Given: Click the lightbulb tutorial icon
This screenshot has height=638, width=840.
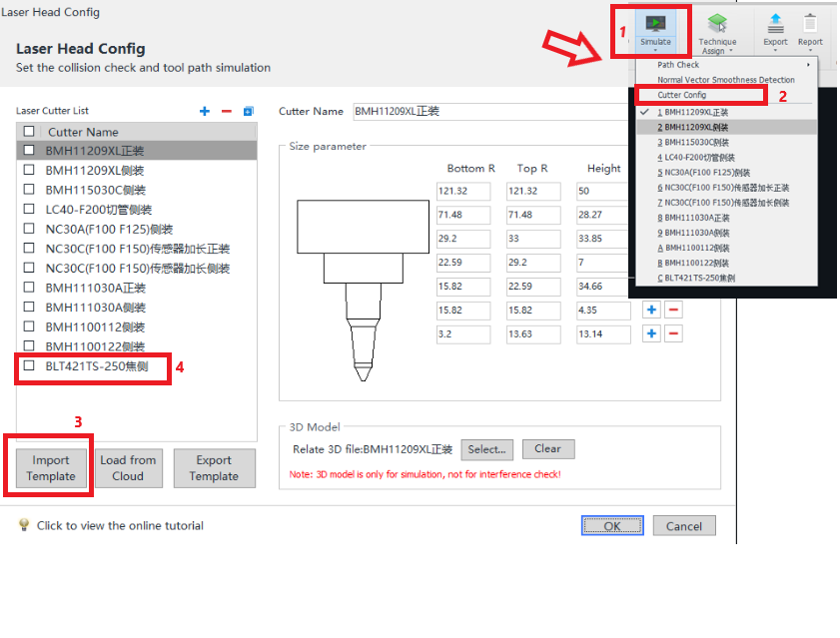Looking at the screenshot, I should (24, 525).
